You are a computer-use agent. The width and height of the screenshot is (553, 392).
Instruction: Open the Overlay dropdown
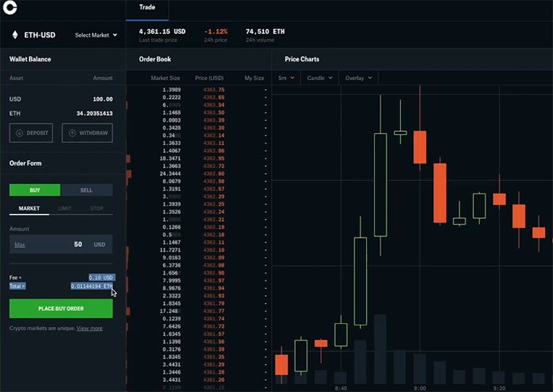(358, 78)
